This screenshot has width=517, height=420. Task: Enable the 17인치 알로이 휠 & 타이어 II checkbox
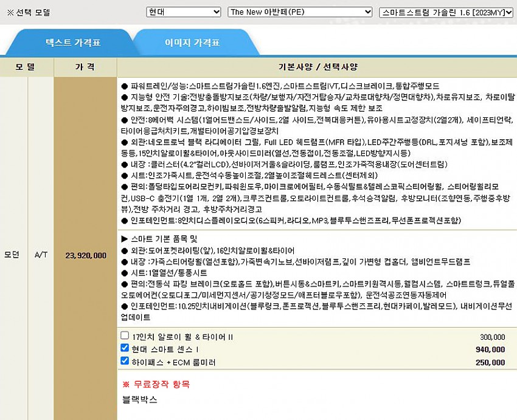coord(125,336)
